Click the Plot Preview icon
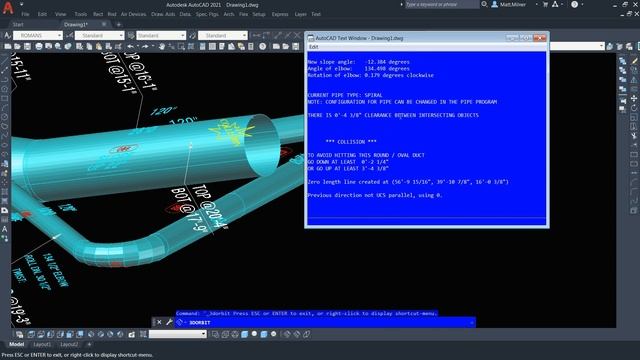The height and width of the screenshot is (360, 640). pyautogui.click(x=49, y=47)
